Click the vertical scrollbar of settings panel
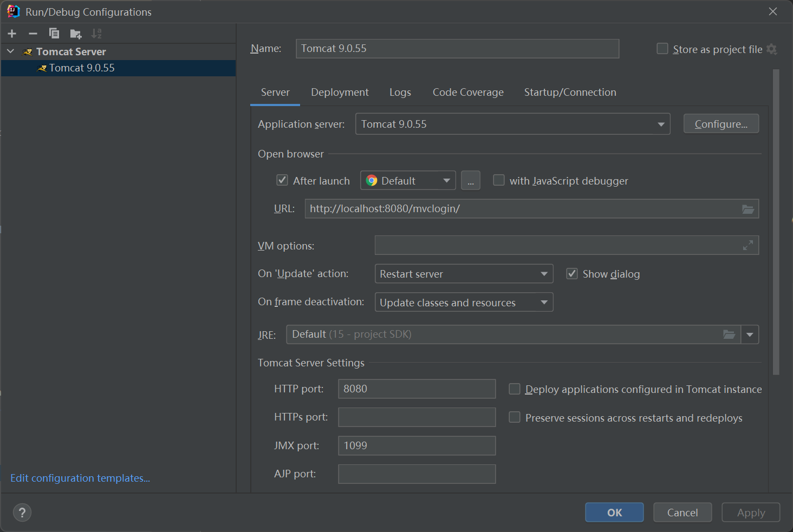Screen dimensions: 793x532 [x=776, y=222]
